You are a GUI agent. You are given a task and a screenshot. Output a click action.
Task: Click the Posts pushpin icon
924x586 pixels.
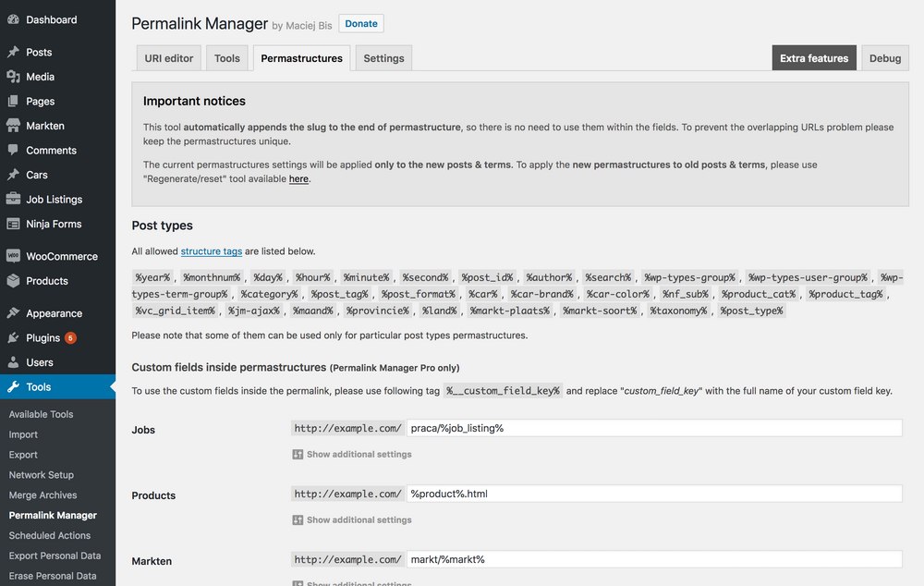click(13, 52)
